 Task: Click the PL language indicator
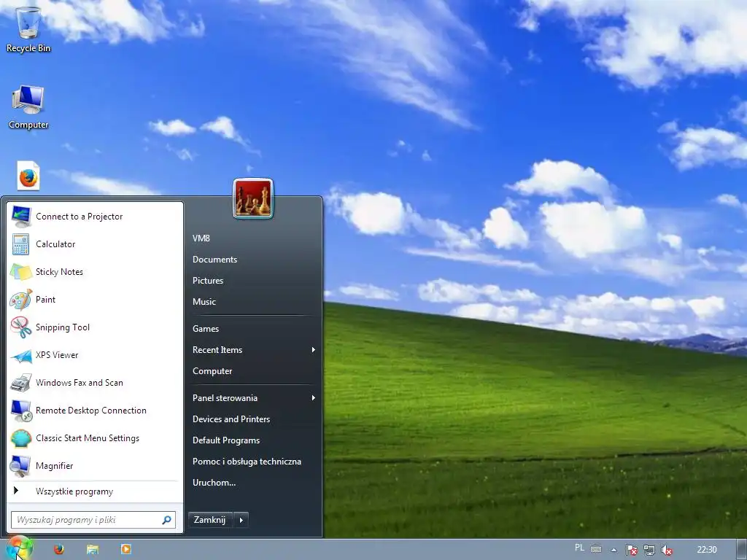[x=579, y=548]
